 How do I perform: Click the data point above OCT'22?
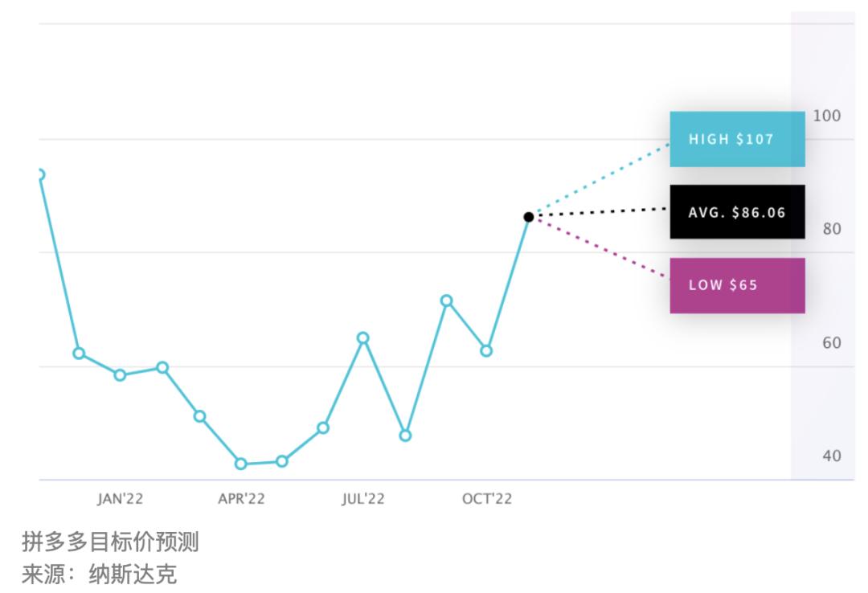coord(486,351)
